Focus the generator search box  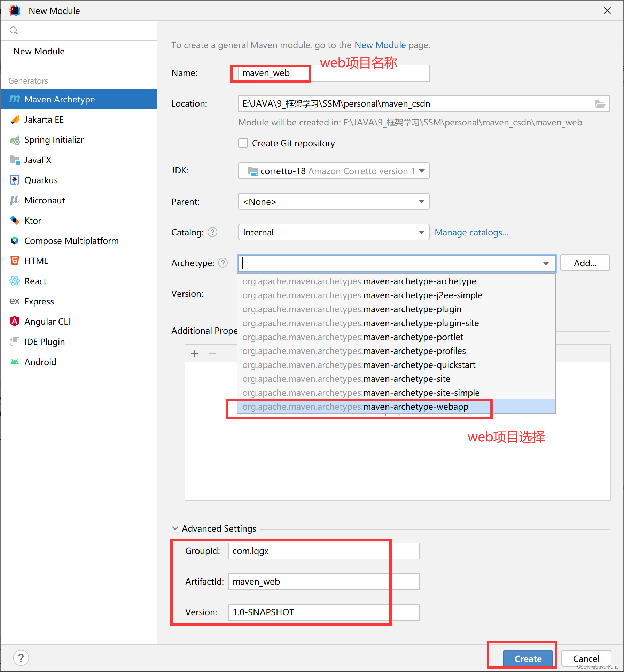pos(79,31)
